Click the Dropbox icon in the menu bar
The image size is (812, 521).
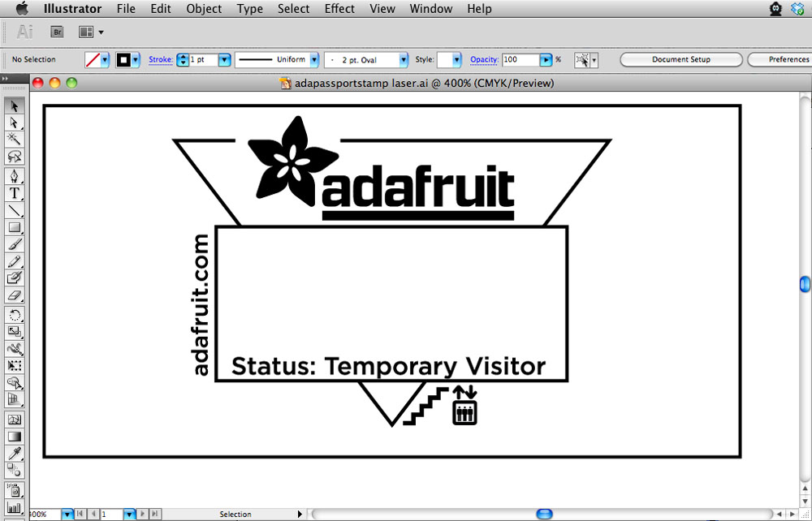click(x=797, y=9)
